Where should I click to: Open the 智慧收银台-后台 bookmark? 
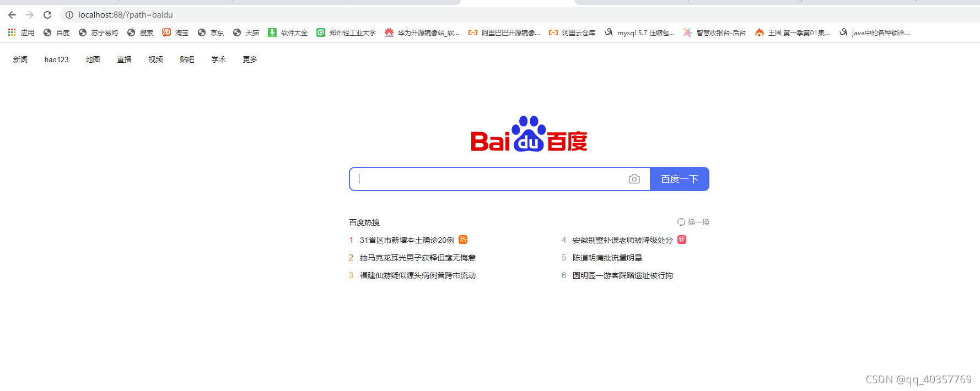[x=714, y=33]
